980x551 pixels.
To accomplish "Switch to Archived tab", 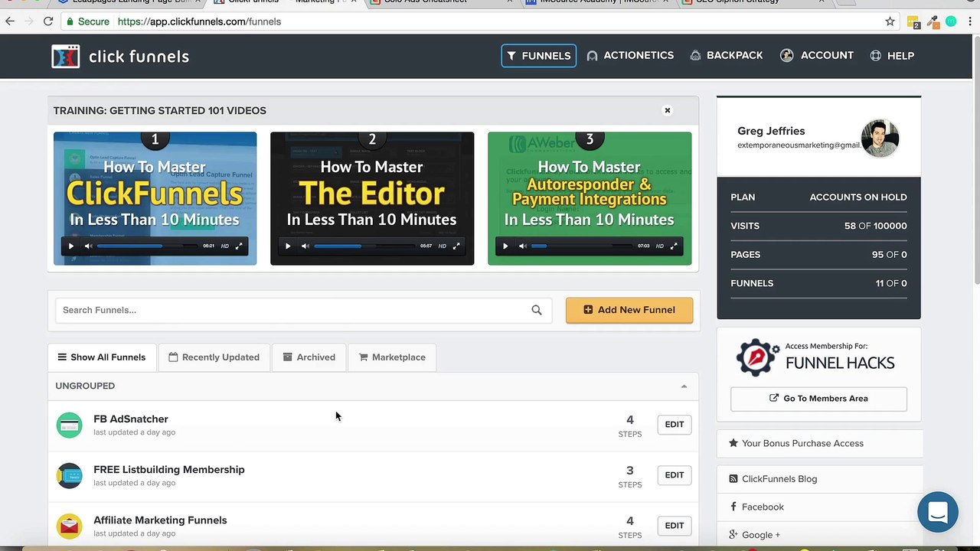I will point(309,357).
